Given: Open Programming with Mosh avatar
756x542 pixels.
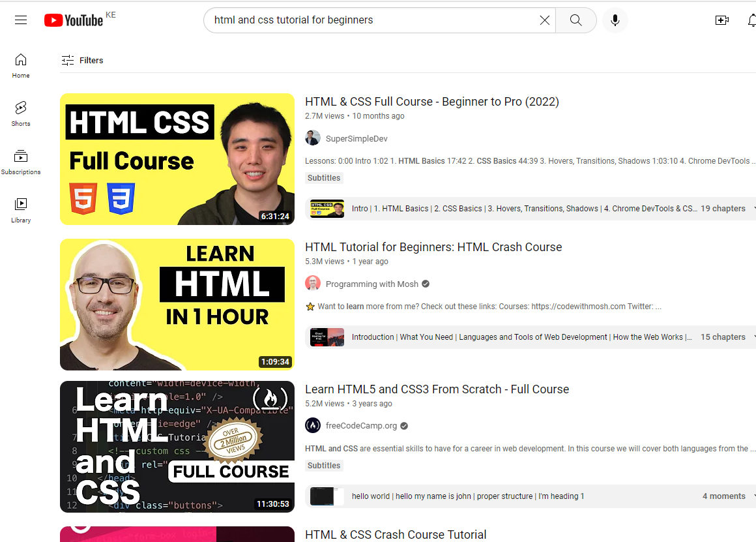Looking at the screenshot, I should tap(312, 283).
